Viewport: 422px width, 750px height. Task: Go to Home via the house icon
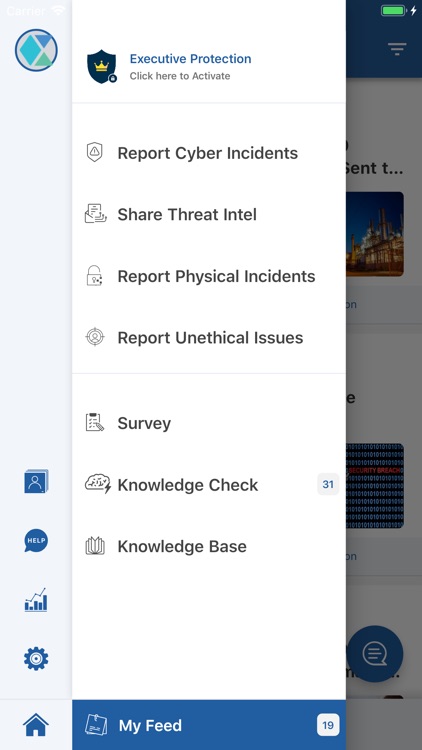tap(36, 725)
